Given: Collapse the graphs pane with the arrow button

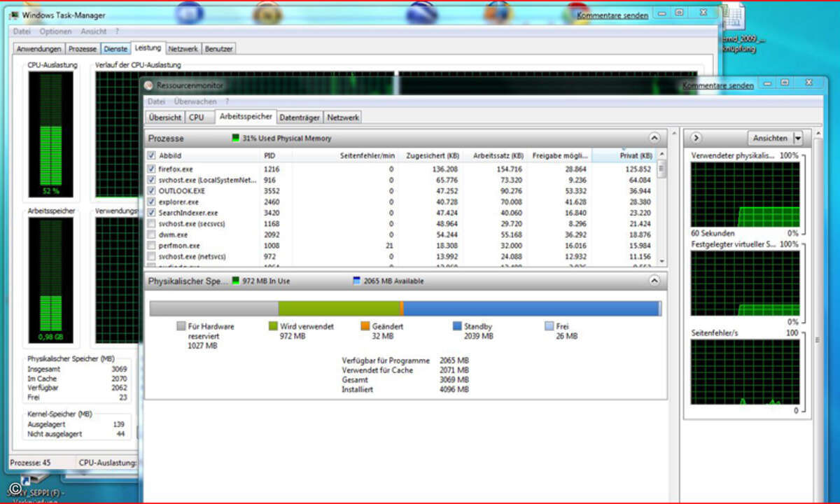Looking at the screenshot, I should tap(696, 138).
